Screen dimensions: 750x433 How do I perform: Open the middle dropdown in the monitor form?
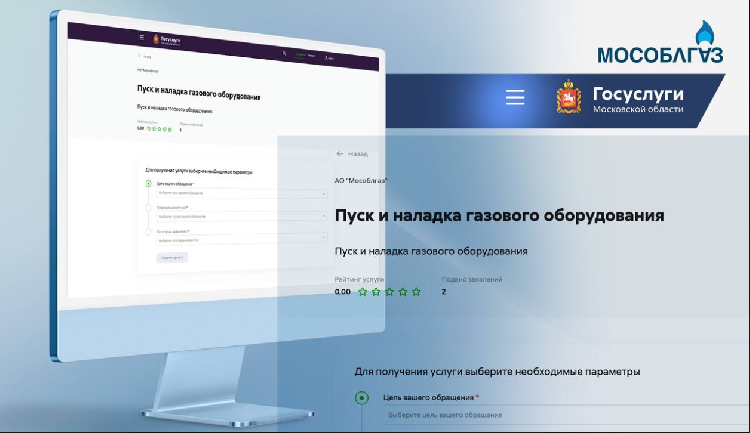242,216
